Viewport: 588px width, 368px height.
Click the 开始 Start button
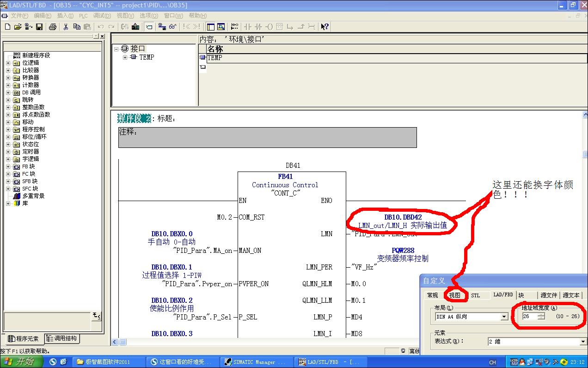tap(22, 362)
